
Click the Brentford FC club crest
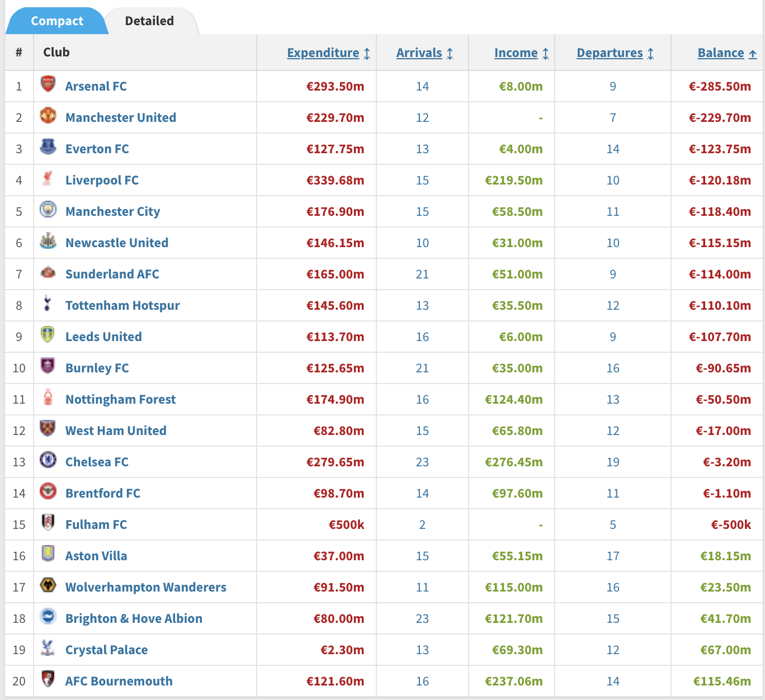pos(48,491)
